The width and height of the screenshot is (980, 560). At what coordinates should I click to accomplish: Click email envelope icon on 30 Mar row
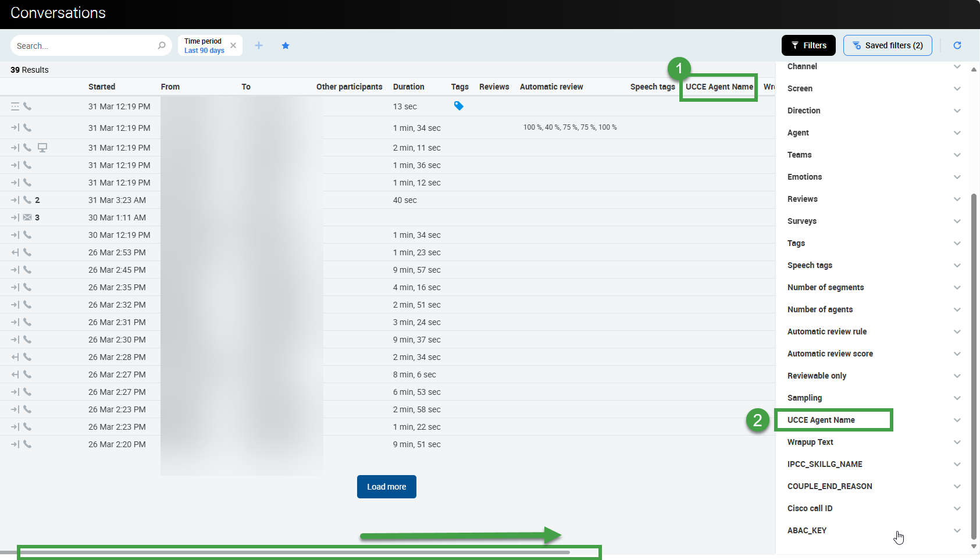pyautogui.click(x=27, y=217)
